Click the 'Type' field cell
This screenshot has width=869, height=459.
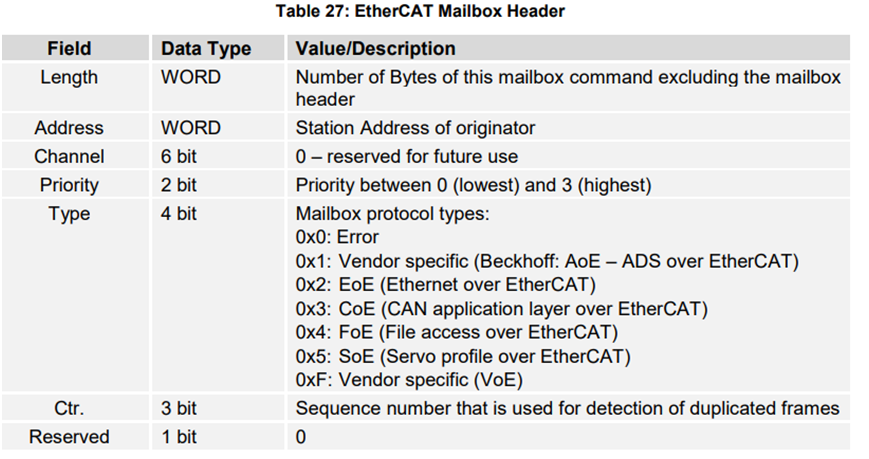point(69,214)
